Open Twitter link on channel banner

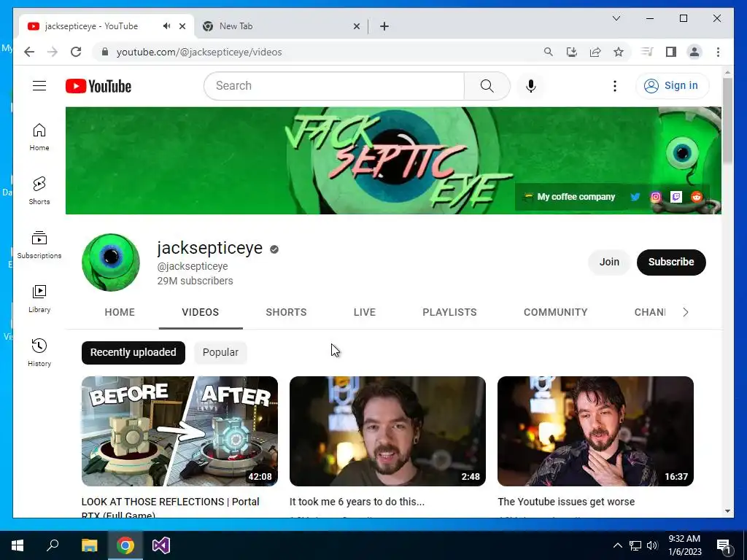pyautogui.click(x=635, y=197)
